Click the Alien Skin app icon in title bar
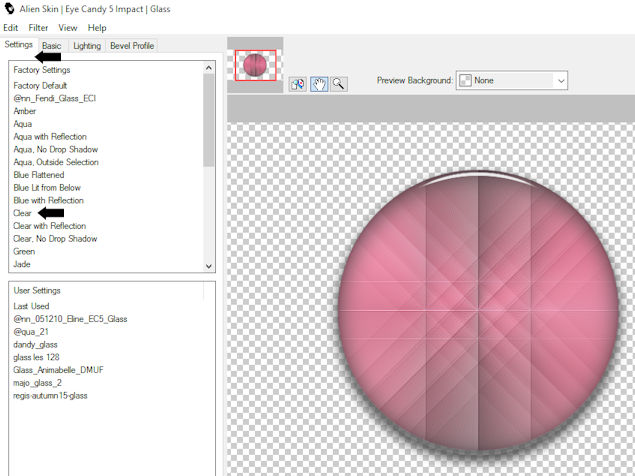635x476 pixels. [10, 9]
